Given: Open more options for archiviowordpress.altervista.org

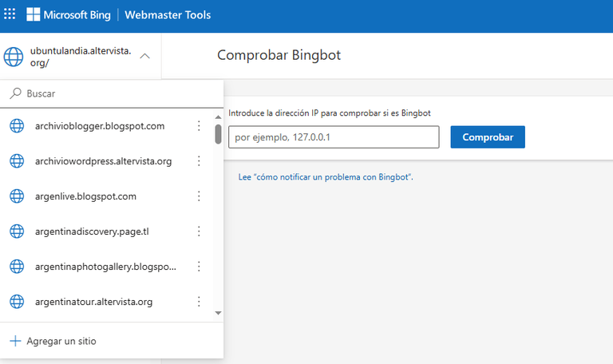Looking at the screenshot, I should click(x=199, y=161).
